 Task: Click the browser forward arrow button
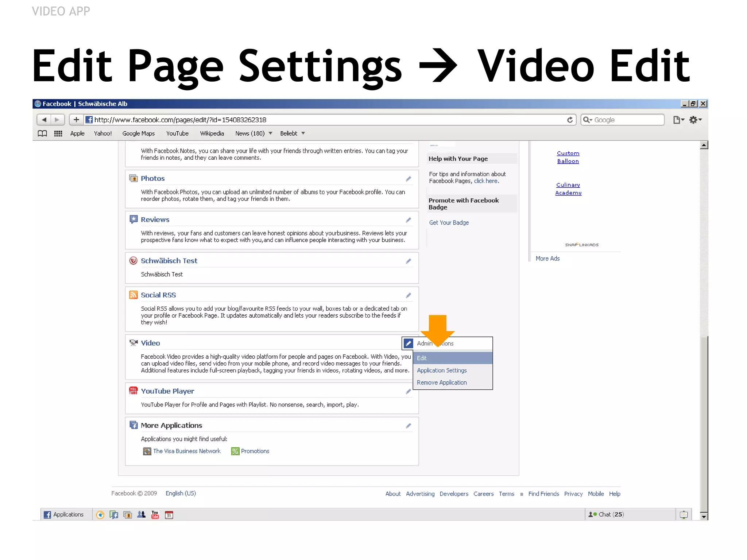[x=57, y=120]
